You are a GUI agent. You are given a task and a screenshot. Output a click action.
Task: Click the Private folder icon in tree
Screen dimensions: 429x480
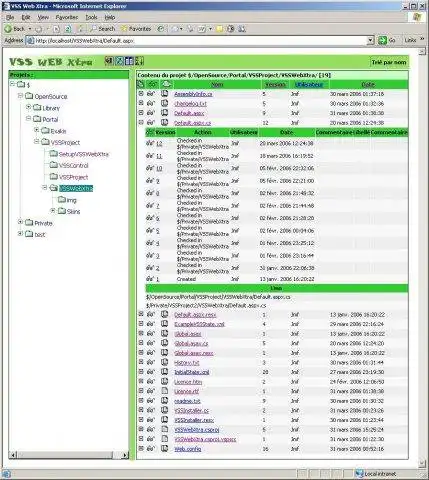[x=29, y=223]
